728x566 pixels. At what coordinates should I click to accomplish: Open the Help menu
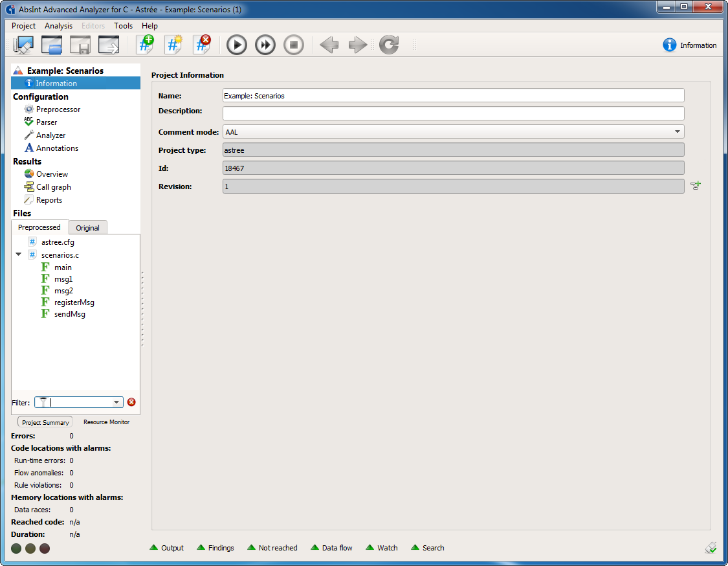point(149,26)
